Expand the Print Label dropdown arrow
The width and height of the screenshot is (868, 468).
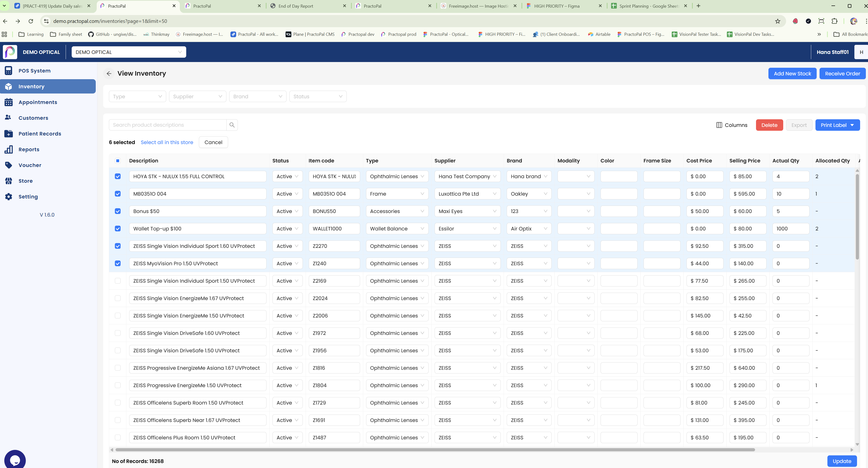pos(852,125)
